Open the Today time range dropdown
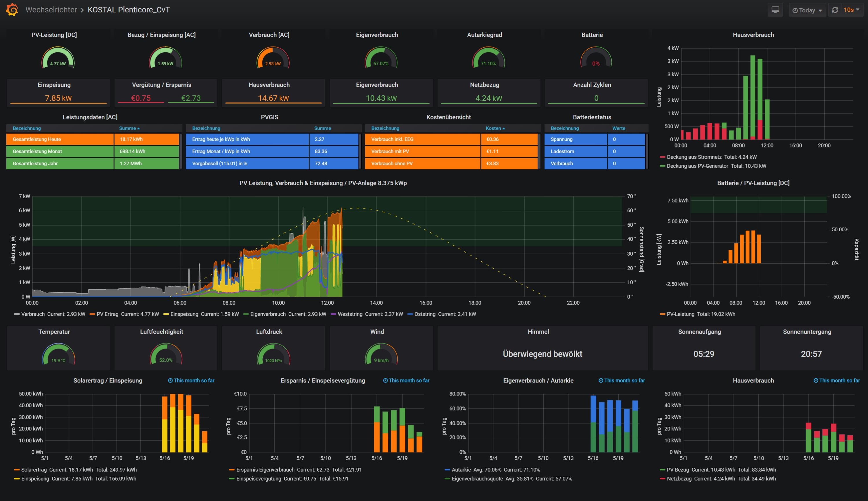 tap(807, 10)
